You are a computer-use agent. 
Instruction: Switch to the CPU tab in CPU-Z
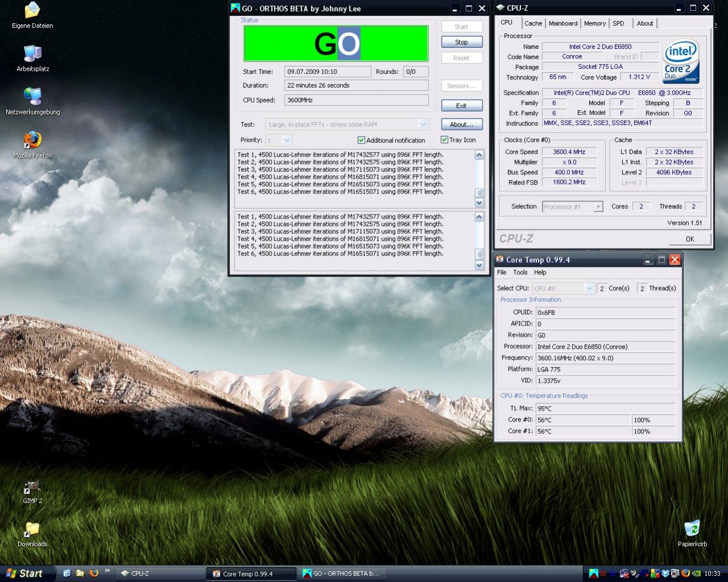tap(506, 23)
